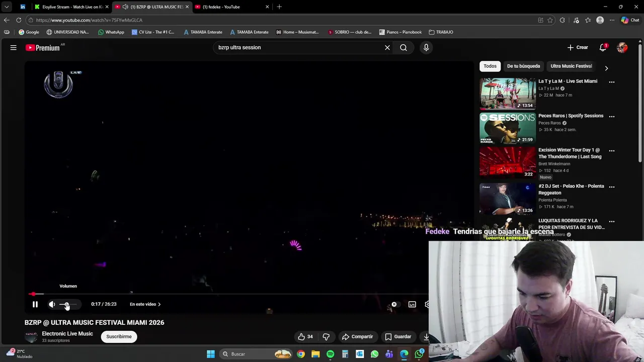Switch to 'fedeke - YouTube' browser tab
The image size is (644, 362).
231,7
